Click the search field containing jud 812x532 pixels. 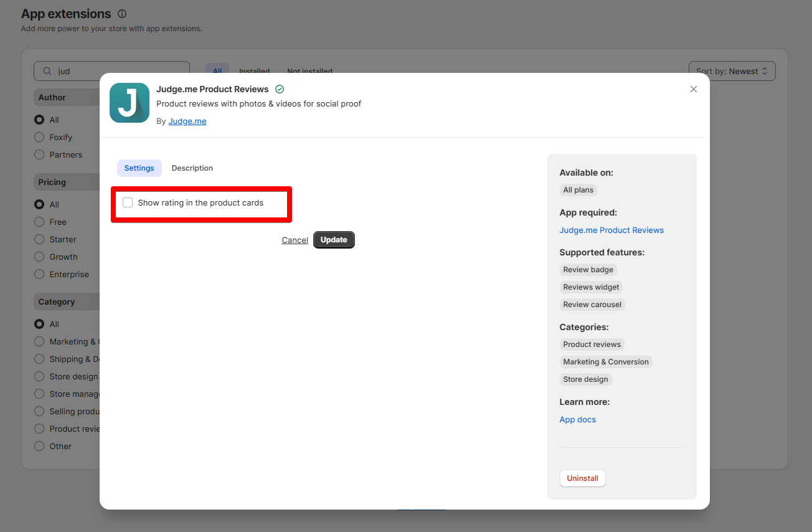coord(111,71)
